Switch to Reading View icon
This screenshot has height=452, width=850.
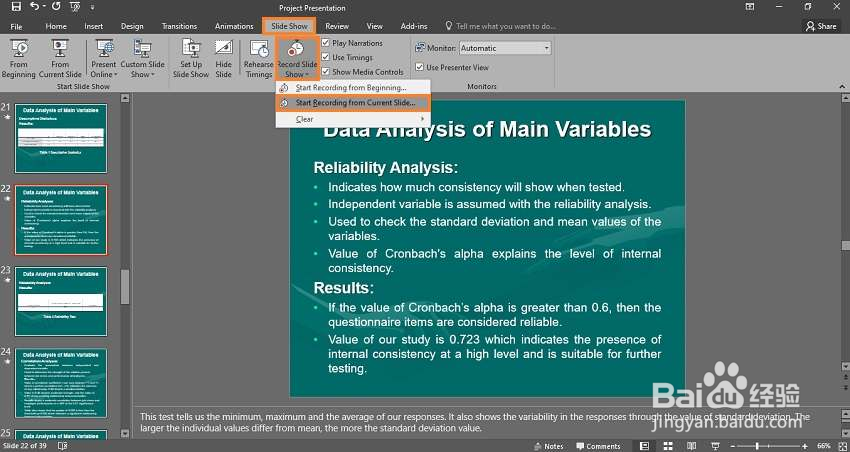point(692,446)
